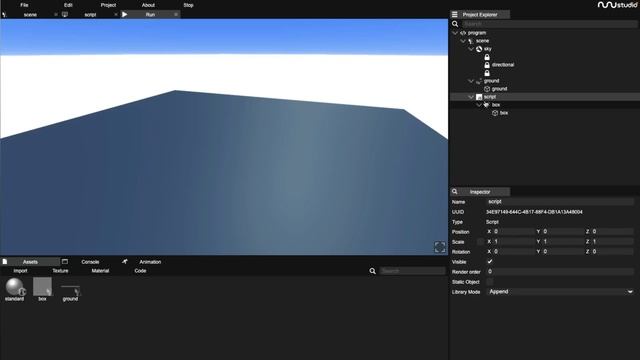640x360 pixels.
Task: Select the innermost box mesh item
Action: point(504,113)
